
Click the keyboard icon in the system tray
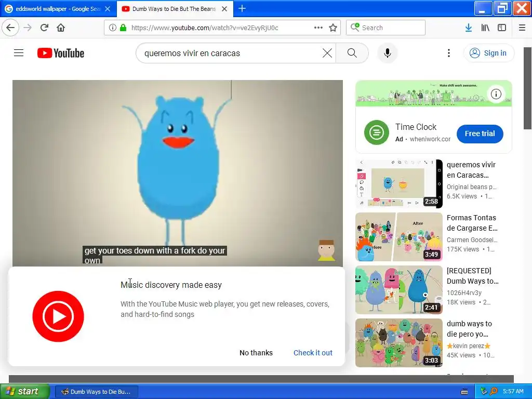pyautogui.click(x=464, y=392)
